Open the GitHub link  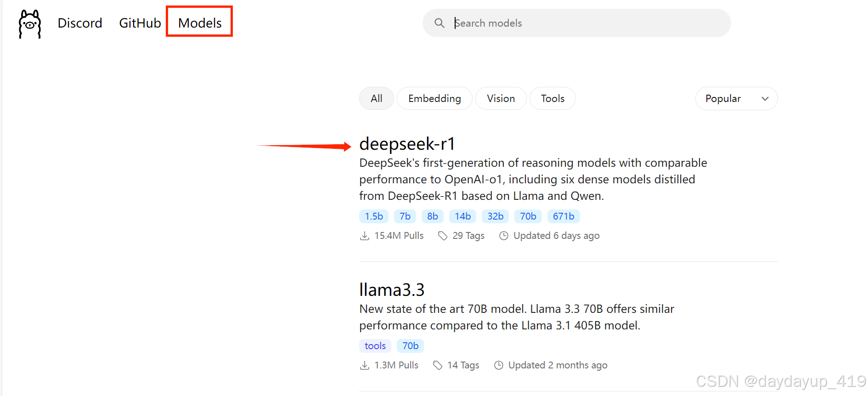pyautogui.click(x=140, y=23)
